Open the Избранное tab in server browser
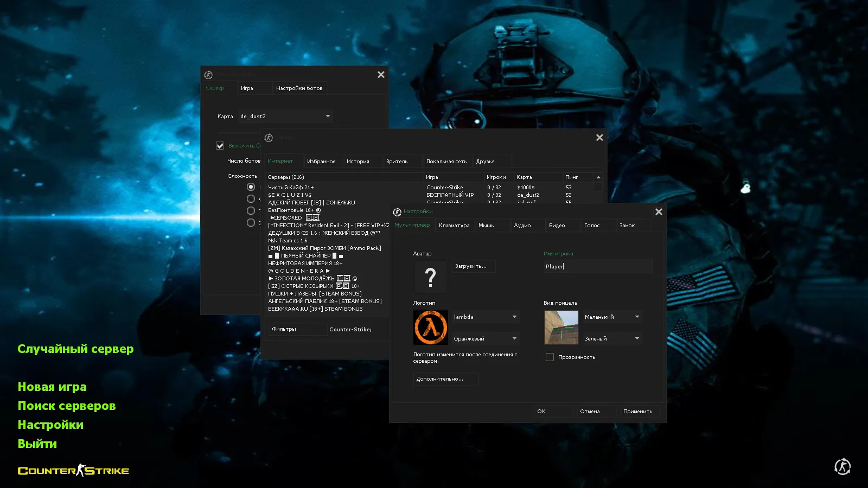The width and height of the screenshot is (868, 488). tap(321, 162)
